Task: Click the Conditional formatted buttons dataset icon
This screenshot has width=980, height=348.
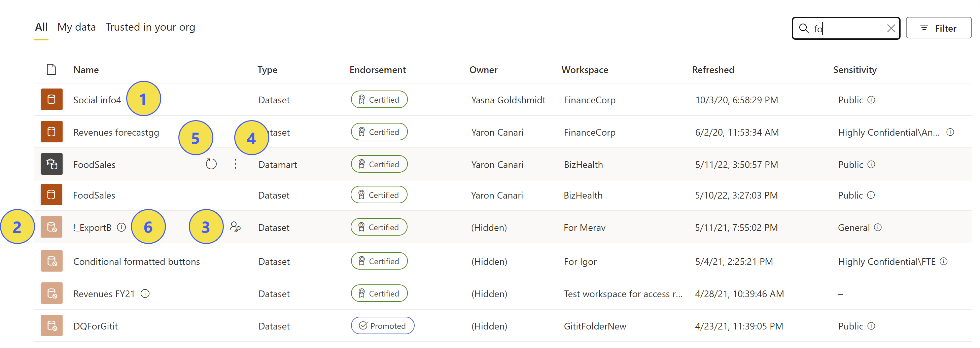Action: point(52,261)
